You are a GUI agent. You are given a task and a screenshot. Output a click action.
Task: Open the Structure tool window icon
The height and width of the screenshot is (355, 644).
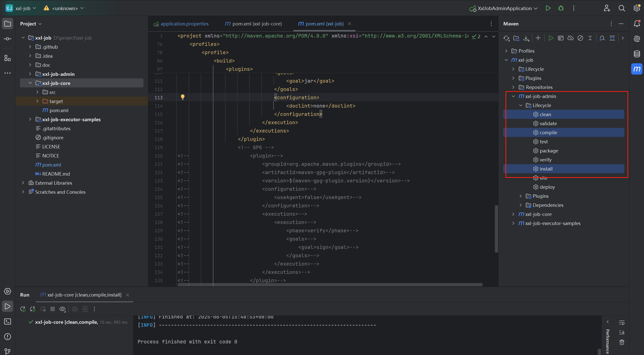(8, 58)
